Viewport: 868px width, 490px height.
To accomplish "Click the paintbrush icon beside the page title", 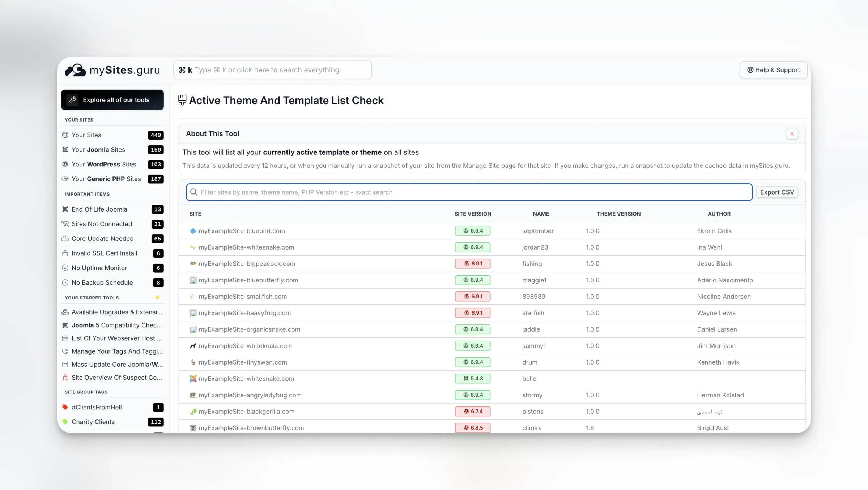I will [x=182, y=100].
